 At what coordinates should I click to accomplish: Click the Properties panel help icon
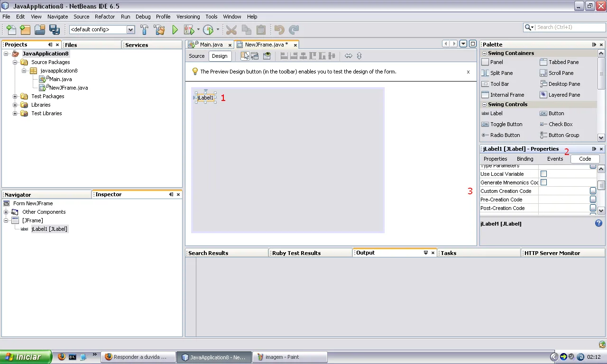point(598,223)
